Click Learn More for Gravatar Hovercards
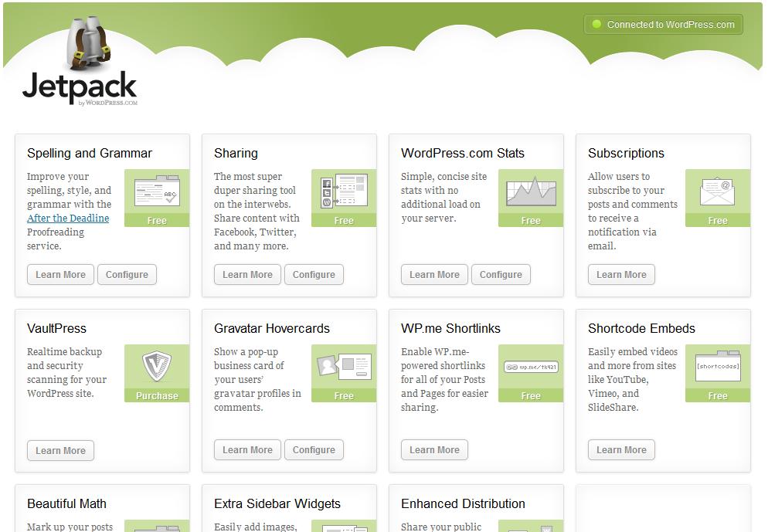 pyautogui.click(x=247, y=450)
